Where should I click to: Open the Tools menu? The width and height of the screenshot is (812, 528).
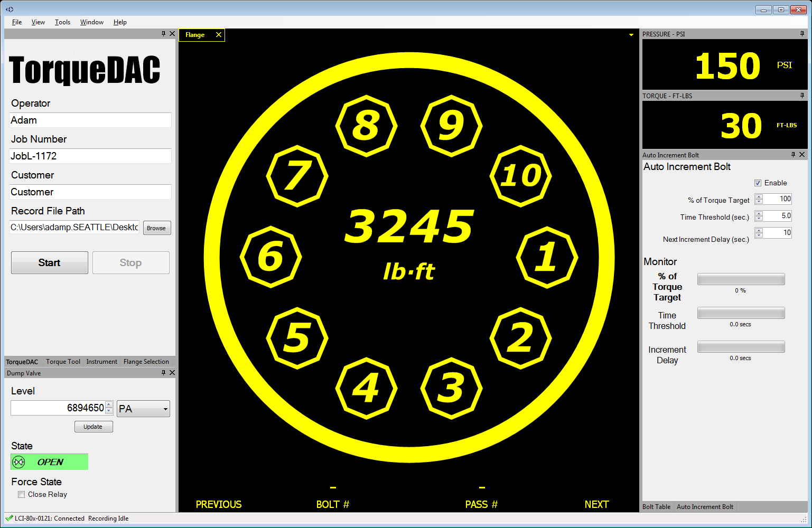[62, 22]
